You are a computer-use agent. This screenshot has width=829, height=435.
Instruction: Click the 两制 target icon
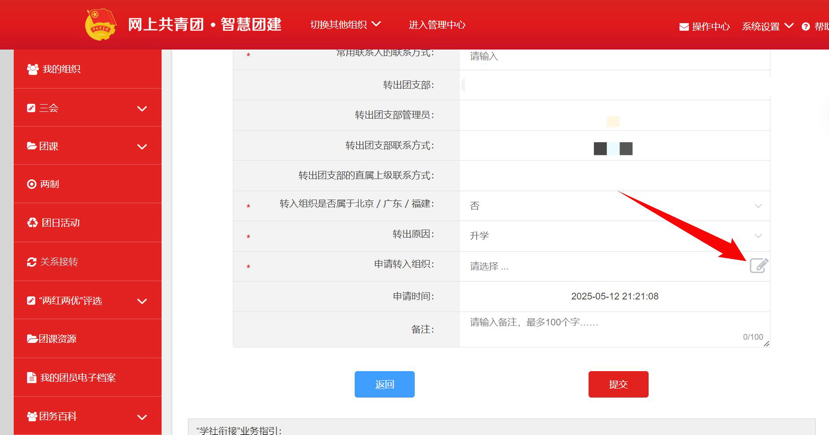click(32, 185)
